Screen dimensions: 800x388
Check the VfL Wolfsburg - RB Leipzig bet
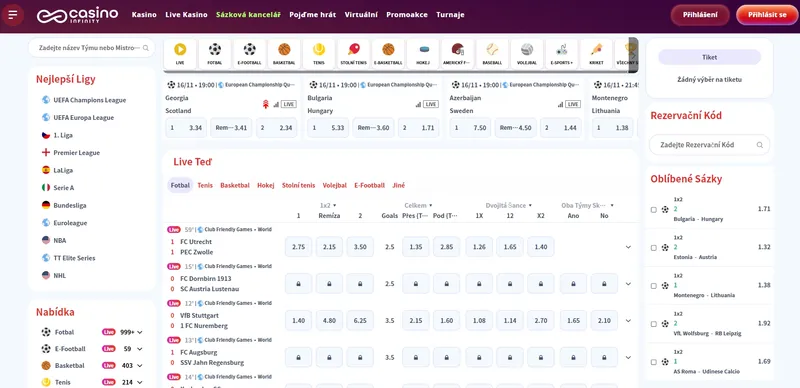pyautogui.click(x=654, y=324)
